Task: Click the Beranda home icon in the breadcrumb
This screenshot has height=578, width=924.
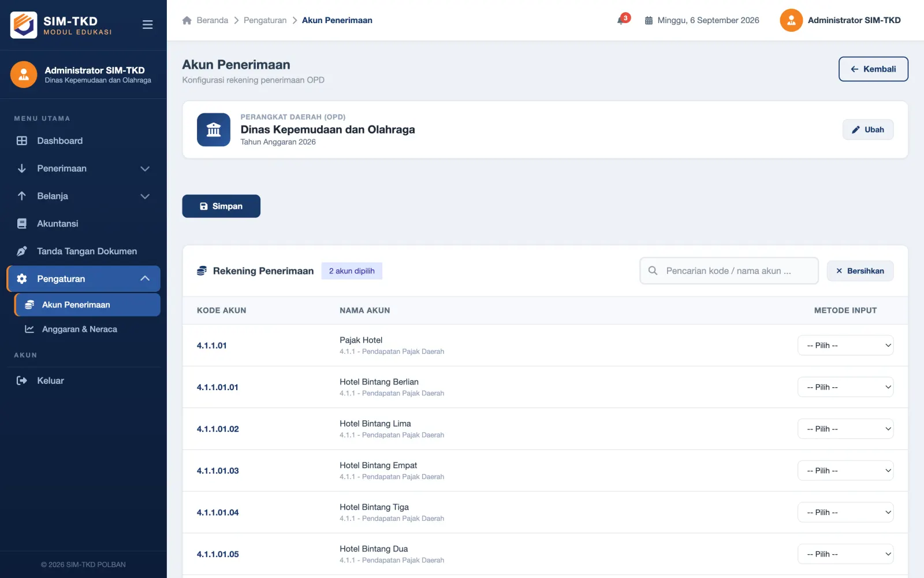Action: tap(187, 20)
